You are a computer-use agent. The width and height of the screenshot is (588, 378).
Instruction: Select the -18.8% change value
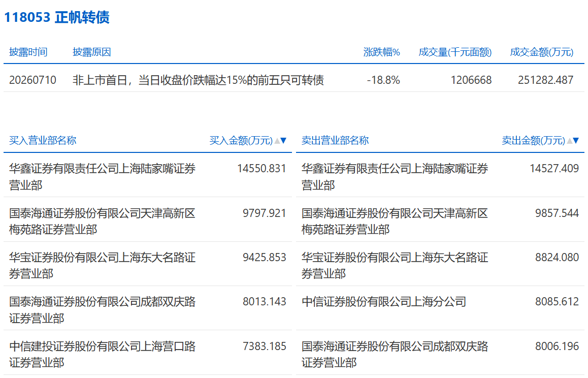(383, 80)
